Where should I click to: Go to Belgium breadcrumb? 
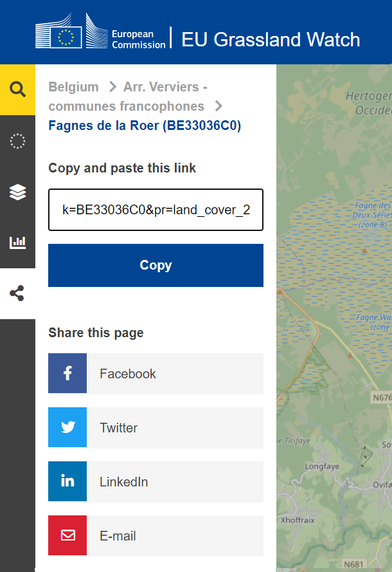74,87
